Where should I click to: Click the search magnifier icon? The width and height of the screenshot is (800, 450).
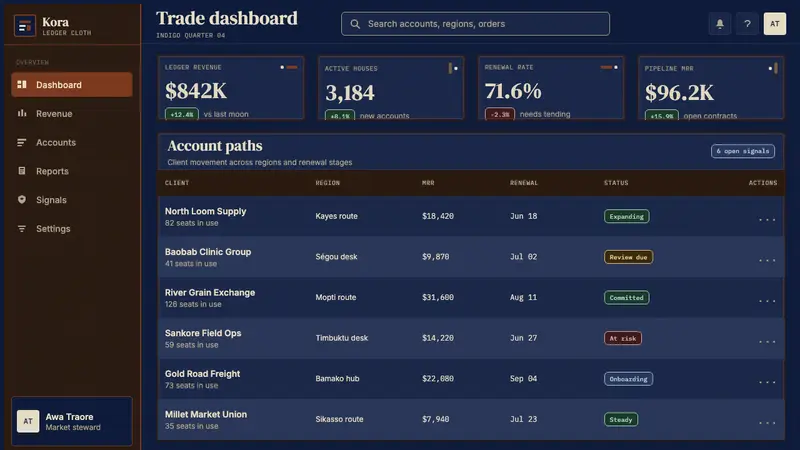355,24
